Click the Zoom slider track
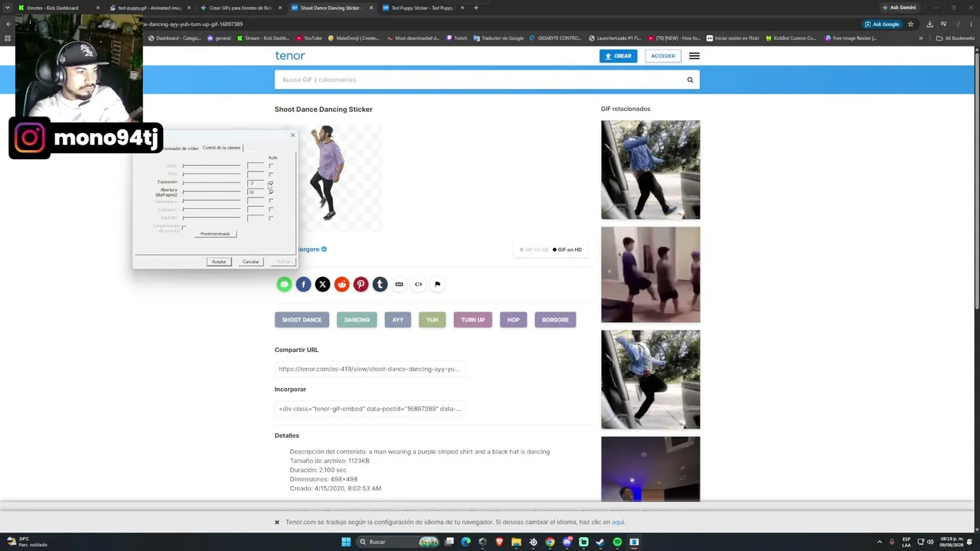The width and height of the screenshot is (980, 551). click(211, 165)
